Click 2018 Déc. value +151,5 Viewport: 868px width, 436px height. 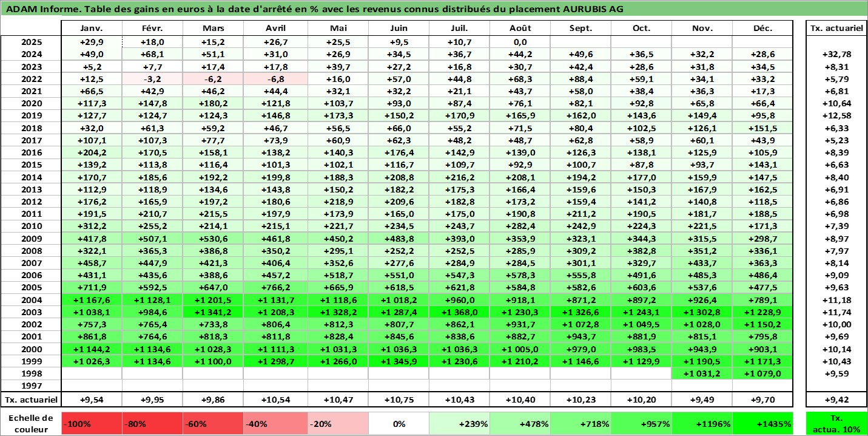(763, 128)
